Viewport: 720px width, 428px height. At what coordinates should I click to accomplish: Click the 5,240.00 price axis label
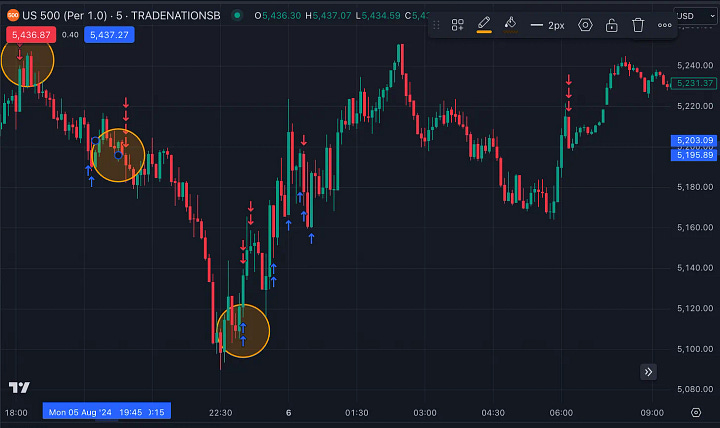point(695,65)
